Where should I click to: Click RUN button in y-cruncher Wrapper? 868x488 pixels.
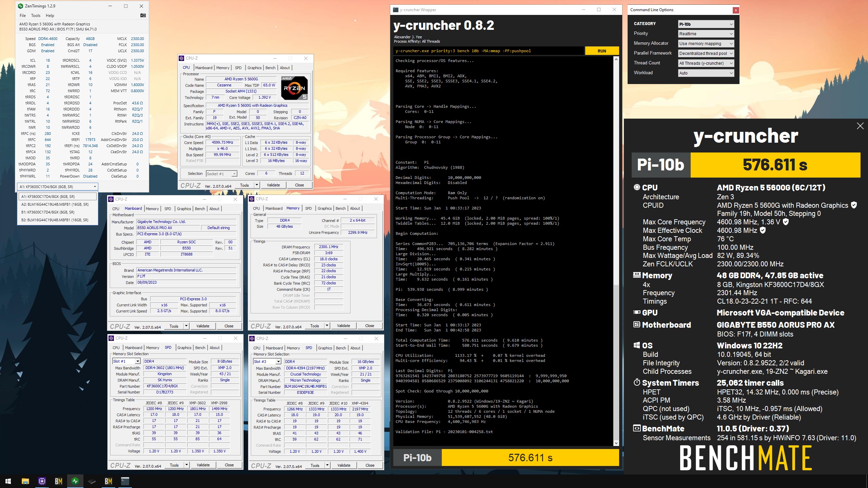point(602,51)
